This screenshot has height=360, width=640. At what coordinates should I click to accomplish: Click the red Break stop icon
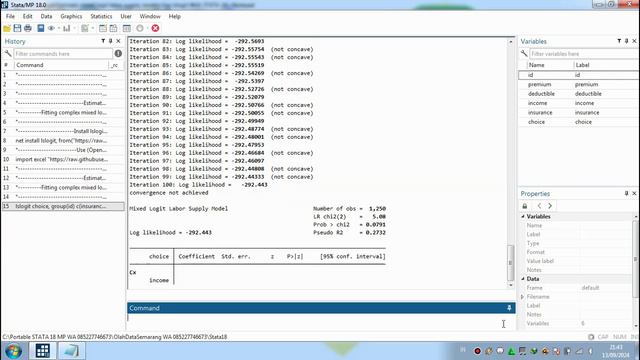point(155,28)
